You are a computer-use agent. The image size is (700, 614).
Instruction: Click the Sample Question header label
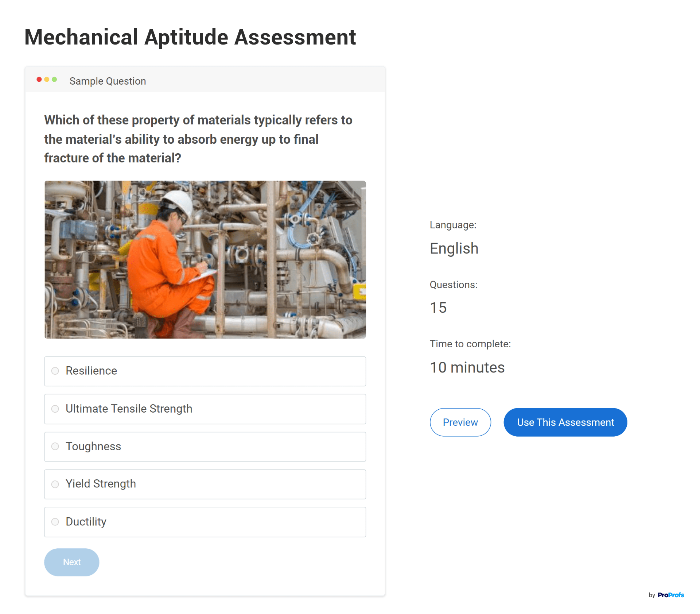pos(108,81)
